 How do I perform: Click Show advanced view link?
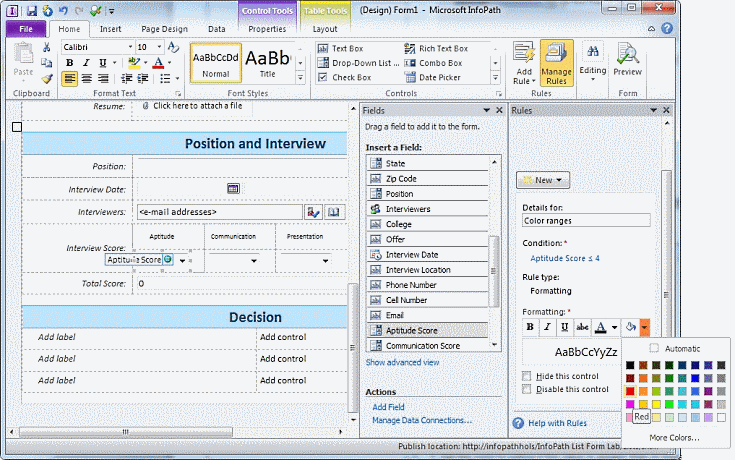point(402,362)
